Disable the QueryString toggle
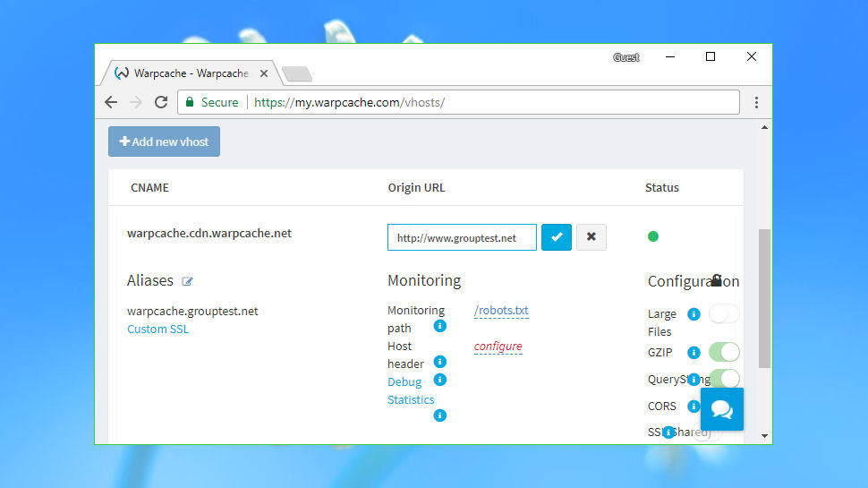The image size is (868, 488). (x=725, y=379)
